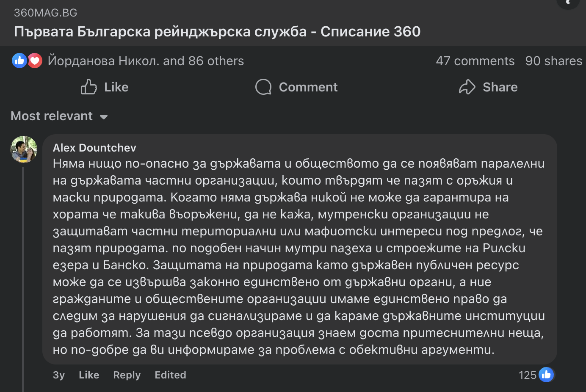Visit the 360MAG.BG source link
The height and width of the screenshot is (392, 586).
click(x=46, y=13)
